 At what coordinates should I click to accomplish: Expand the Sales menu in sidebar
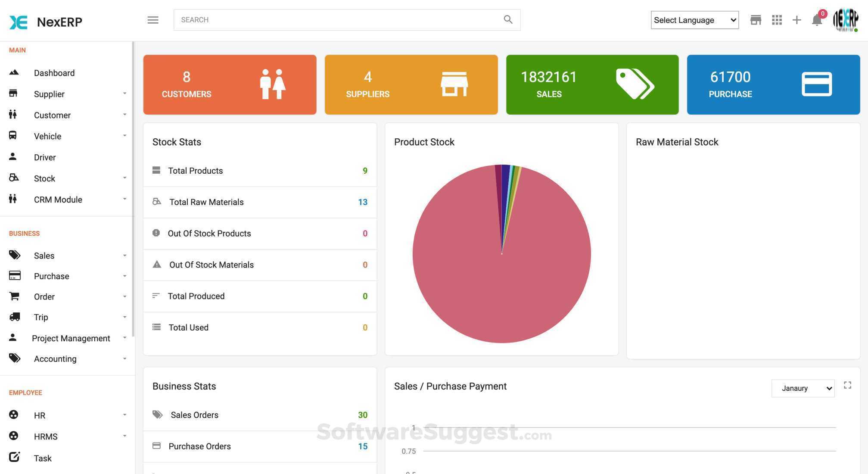44,256
